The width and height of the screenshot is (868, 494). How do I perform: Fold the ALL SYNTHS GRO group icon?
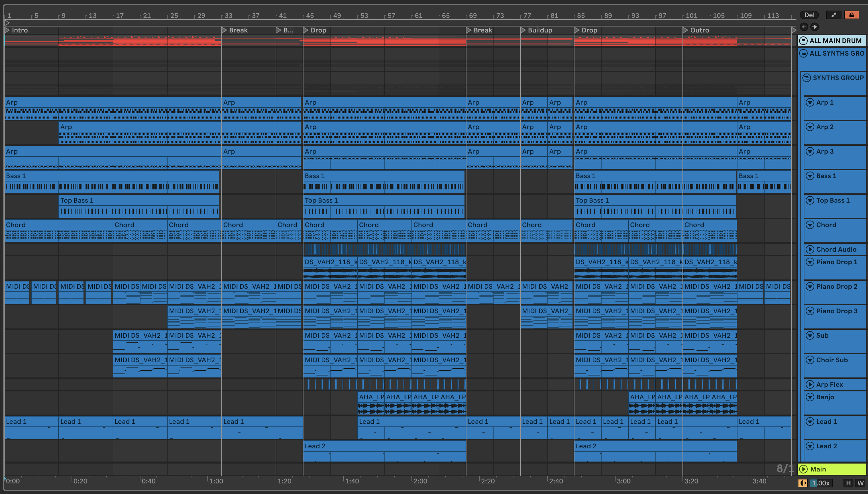803,53
